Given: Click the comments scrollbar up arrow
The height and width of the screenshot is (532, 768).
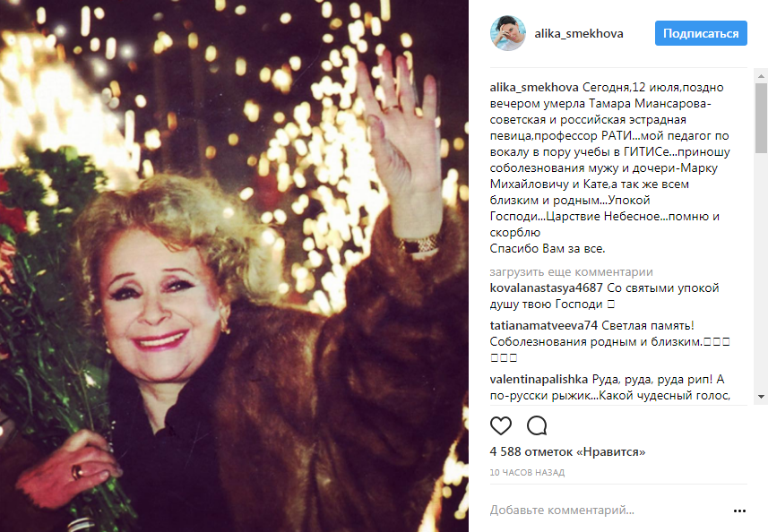Looking at the screenshot, I should 761,76.
